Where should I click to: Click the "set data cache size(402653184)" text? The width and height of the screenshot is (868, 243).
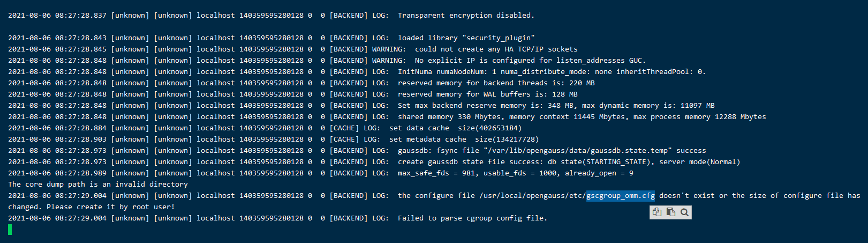coord(455,128)
